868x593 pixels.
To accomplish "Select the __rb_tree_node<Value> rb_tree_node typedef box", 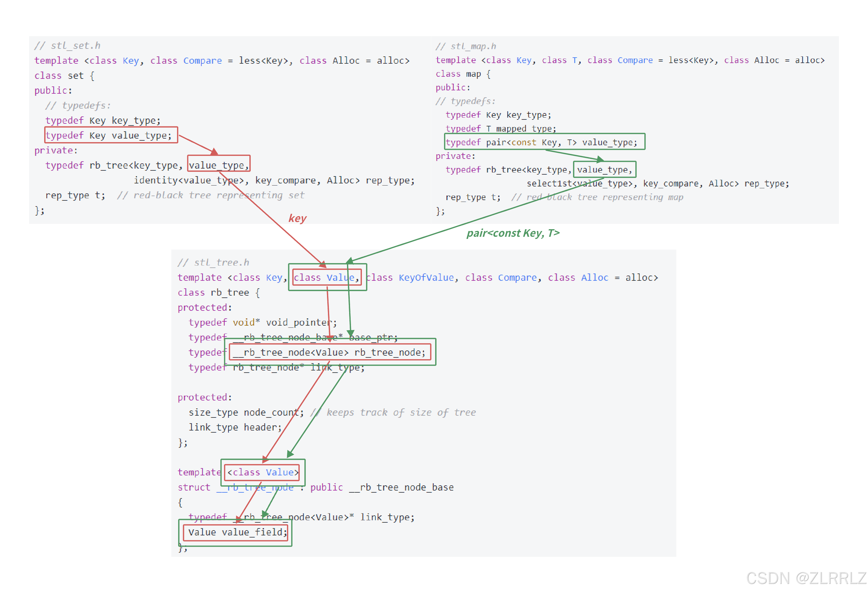I will click(x=330, y=352).
